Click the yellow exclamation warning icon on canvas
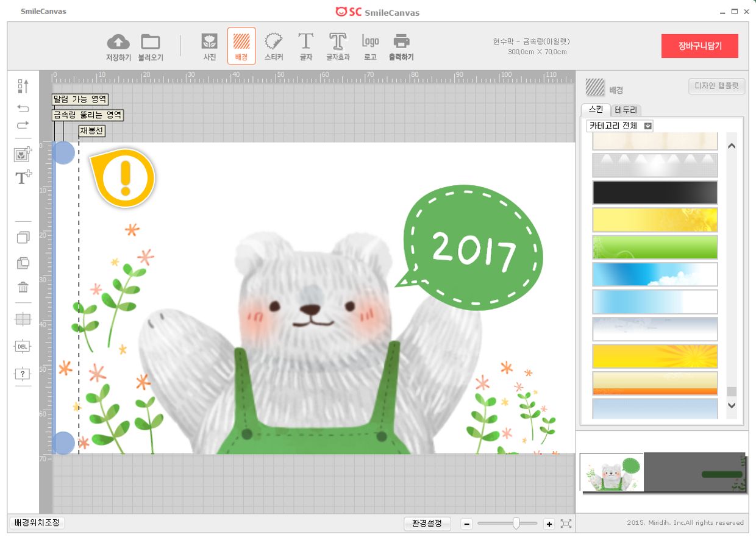This screenshot has height=540, width=756. (x=123, y=177)
